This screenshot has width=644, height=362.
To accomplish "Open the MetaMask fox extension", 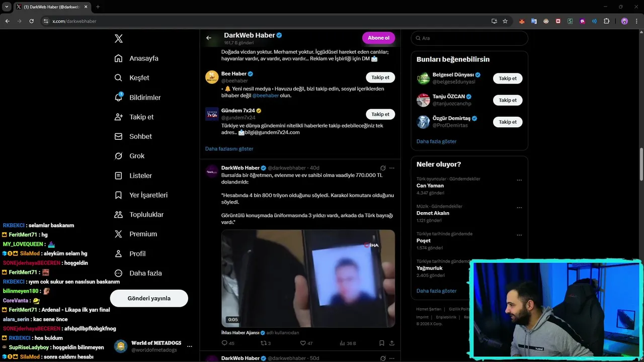I will 522,21.
